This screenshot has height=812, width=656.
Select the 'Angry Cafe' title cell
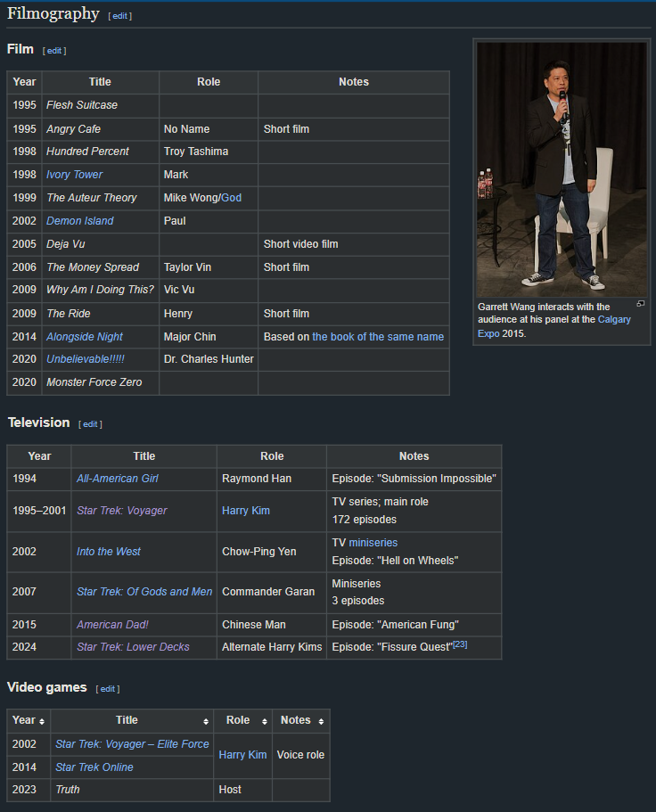click(x=101, y=129)
